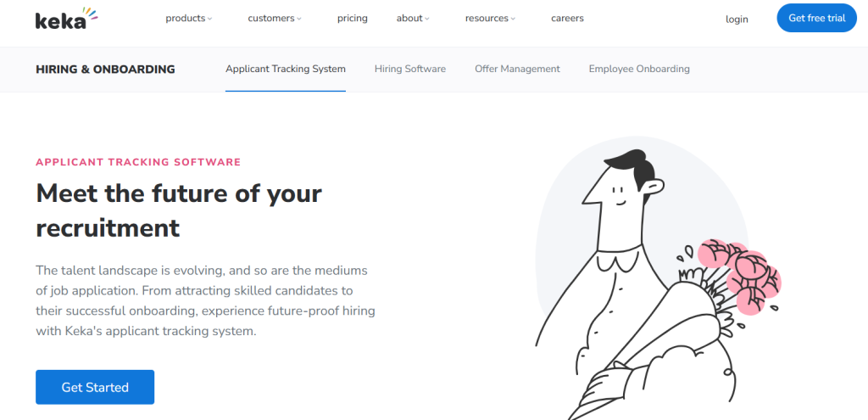Switch to the Hiring Software tab
868x420 pixels.
pos(410,70)
